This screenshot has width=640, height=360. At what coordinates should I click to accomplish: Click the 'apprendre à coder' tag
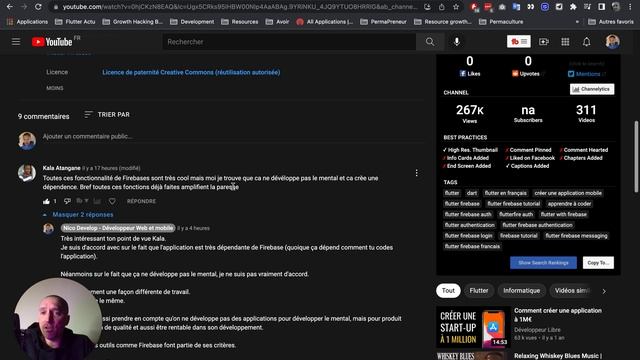[x=569, y=204]
